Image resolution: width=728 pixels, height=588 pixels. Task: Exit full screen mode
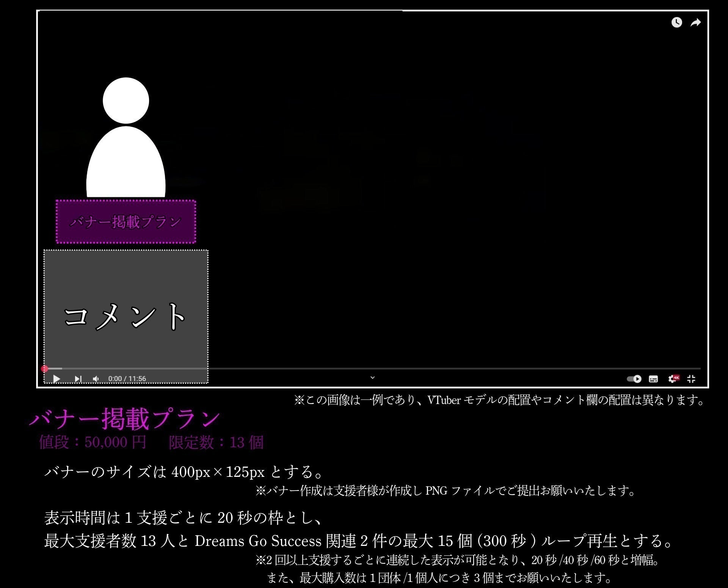pyautogui.click(x=691, y=379)
